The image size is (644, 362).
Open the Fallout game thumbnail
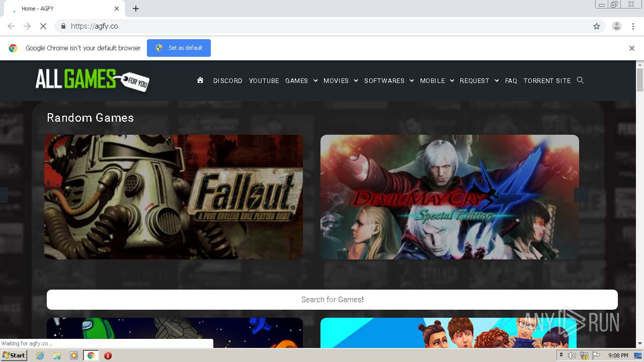click(x=174, y=197)
